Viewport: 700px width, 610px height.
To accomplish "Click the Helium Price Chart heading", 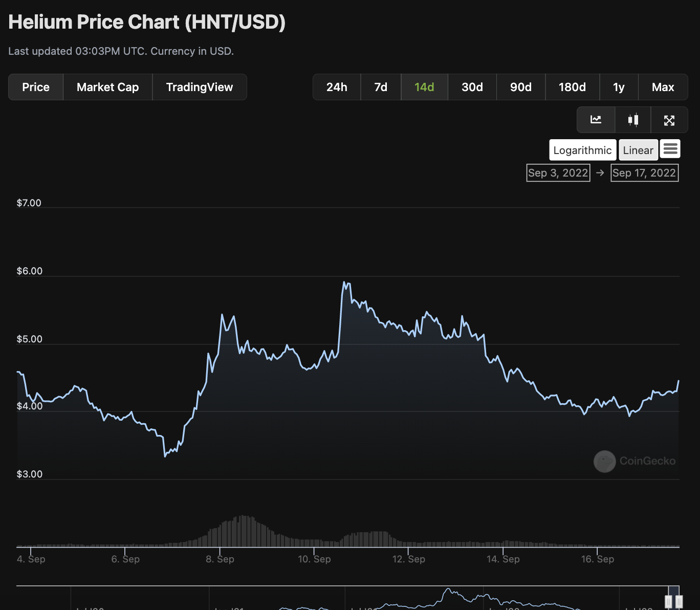I will tap(147, 22).
